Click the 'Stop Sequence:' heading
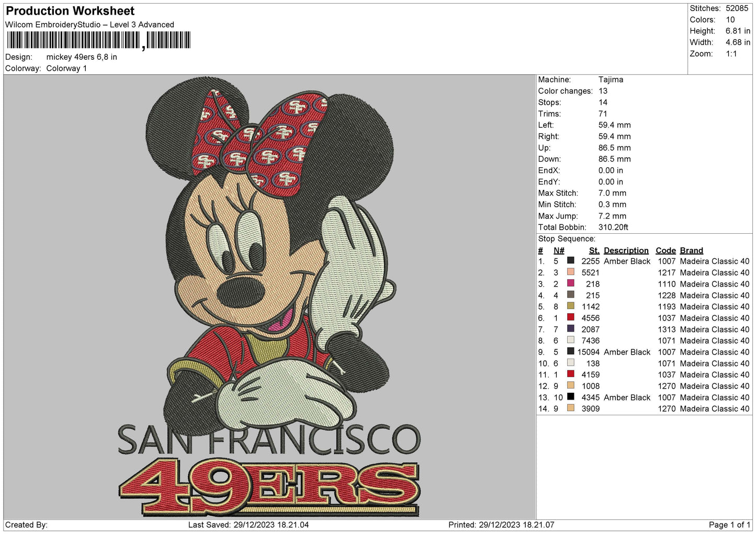 click(567, 239)
